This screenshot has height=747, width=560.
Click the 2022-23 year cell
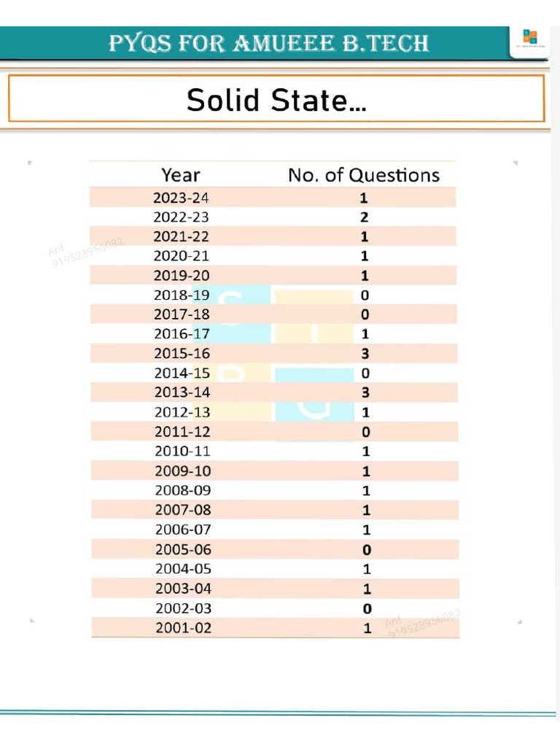click(x=182, y=217)
